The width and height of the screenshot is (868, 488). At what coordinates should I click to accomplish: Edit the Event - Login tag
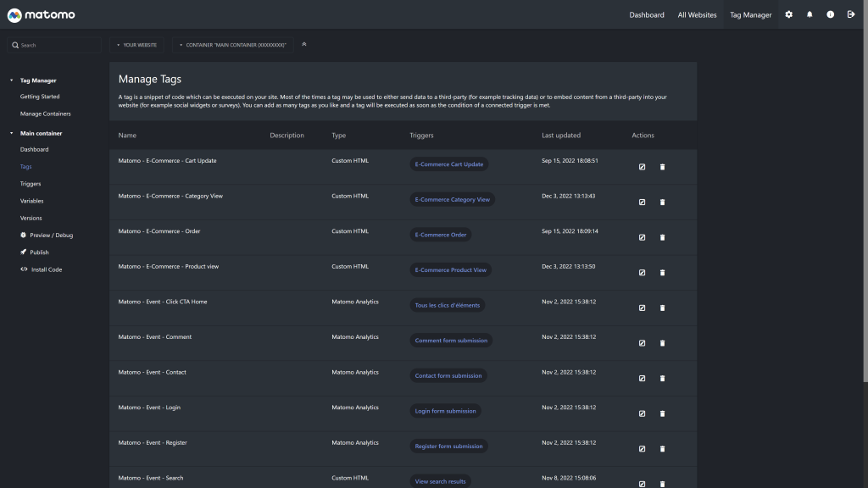click(643, 413)
